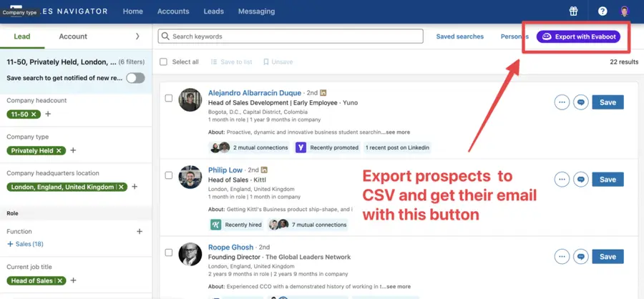The image size is (644, 299).
Task: Add another Current job title value
Action: pyautogui.click(x=74, y=280)
